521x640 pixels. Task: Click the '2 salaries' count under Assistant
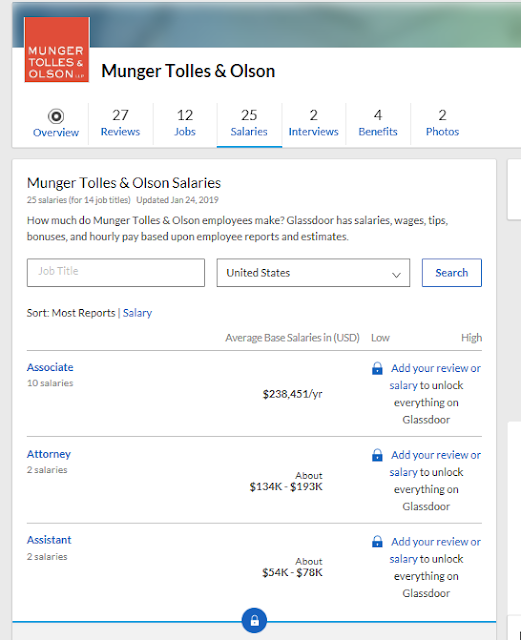[x=47, y=557]
